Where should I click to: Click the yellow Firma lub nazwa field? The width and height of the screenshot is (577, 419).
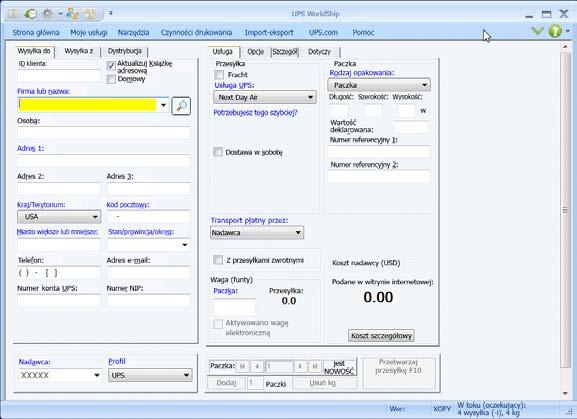click(88, 105)
